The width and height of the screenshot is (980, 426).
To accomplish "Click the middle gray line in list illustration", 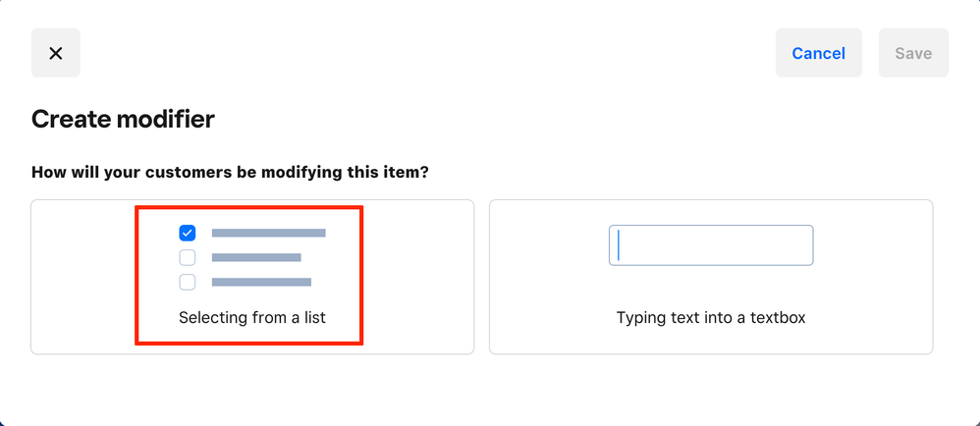I will [x=256, y=257].
